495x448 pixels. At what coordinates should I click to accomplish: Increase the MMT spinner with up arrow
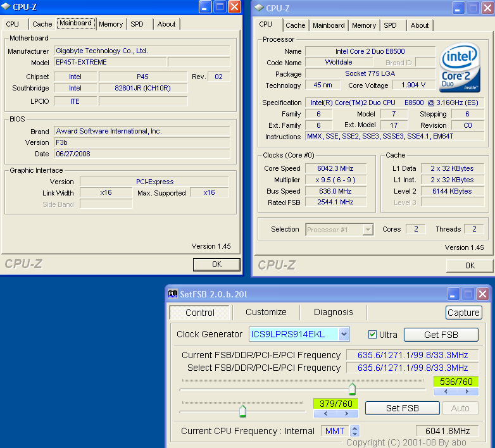coord(355,428)
